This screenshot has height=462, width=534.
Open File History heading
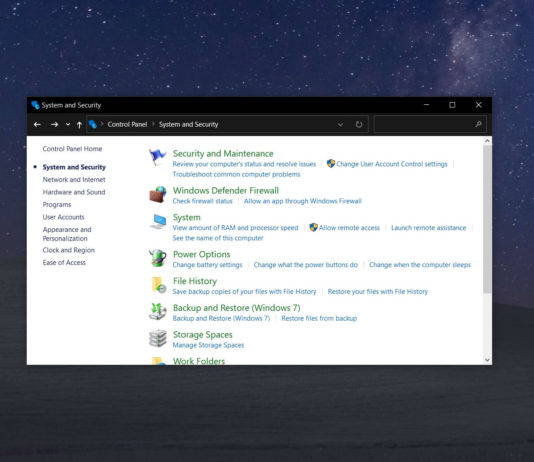[195, 281]
